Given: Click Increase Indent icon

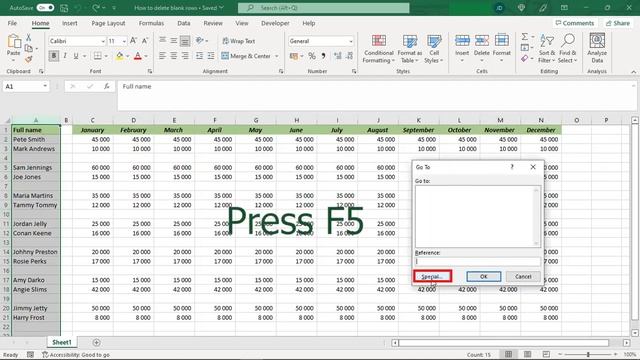Looking at the screenshot, I should pyautogui.click(x=211, y=56).
